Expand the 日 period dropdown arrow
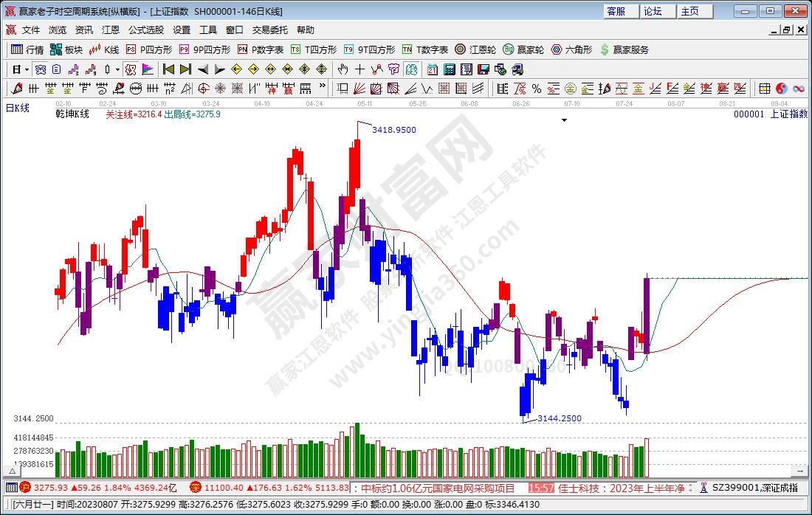 (27, 69)
